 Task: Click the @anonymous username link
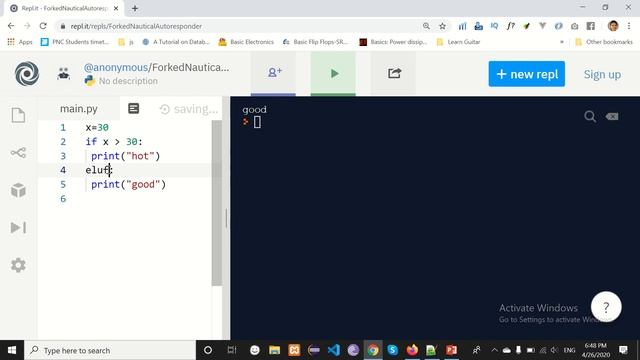(116, 67)
